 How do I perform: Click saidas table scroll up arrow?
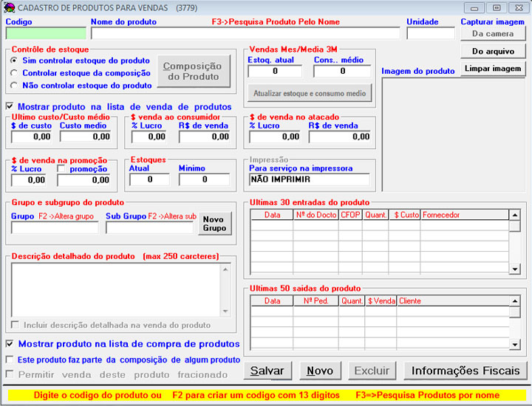515,301
